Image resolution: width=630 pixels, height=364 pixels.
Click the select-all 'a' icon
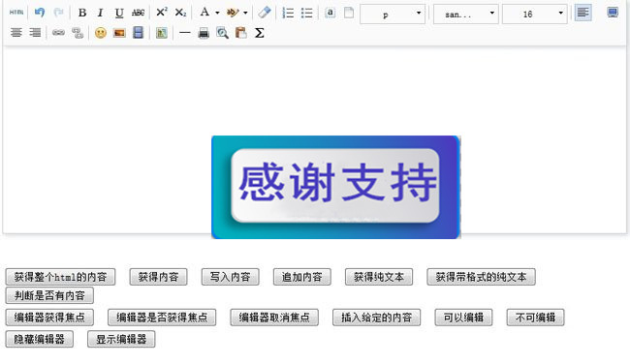pos(330,13)
